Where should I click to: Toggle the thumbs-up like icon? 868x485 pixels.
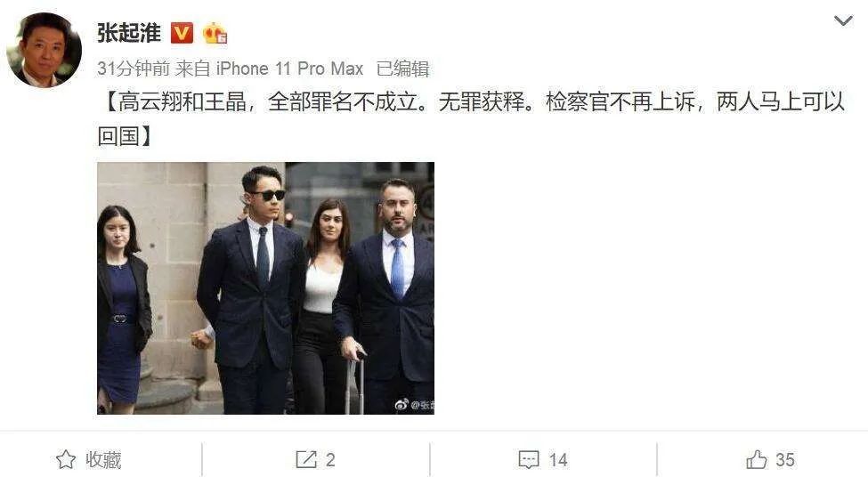[756, 459]
